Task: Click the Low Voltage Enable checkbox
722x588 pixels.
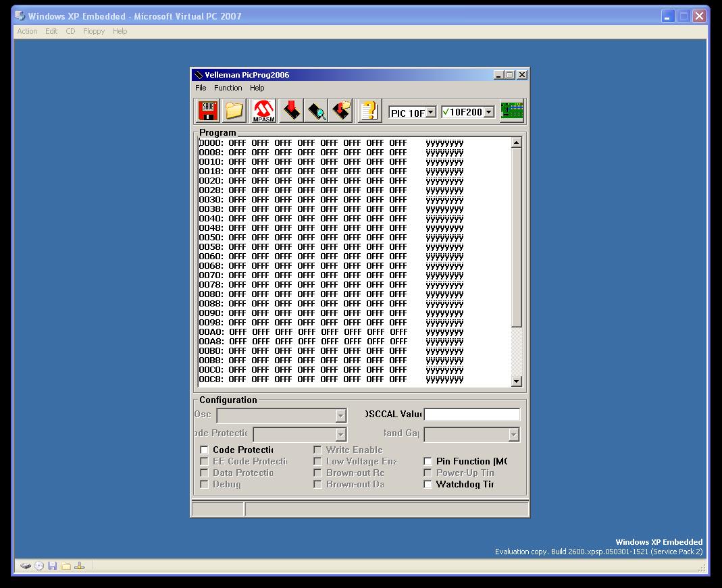Action: coord(317,462)
